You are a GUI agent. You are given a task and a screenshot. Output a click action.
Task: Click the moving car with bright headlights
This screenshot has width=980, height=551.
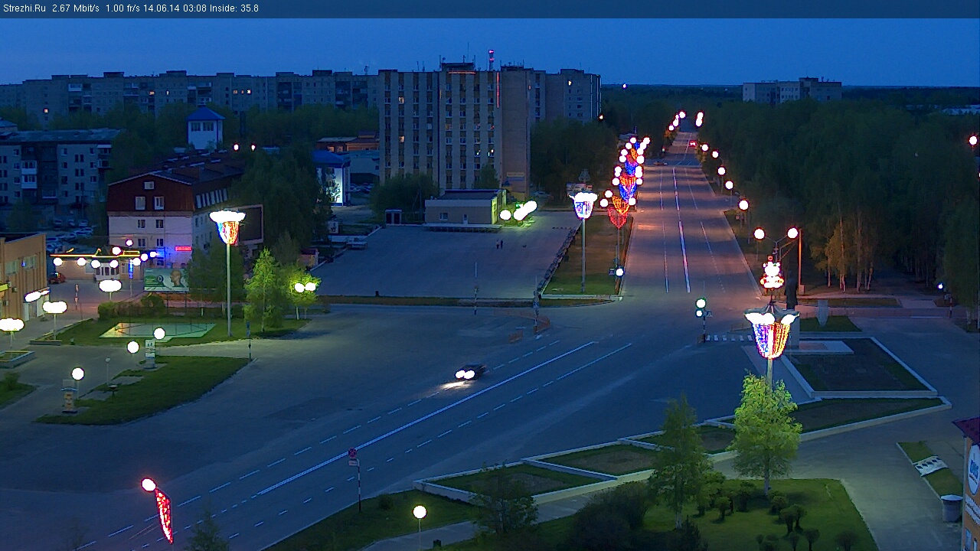[470, 372]
